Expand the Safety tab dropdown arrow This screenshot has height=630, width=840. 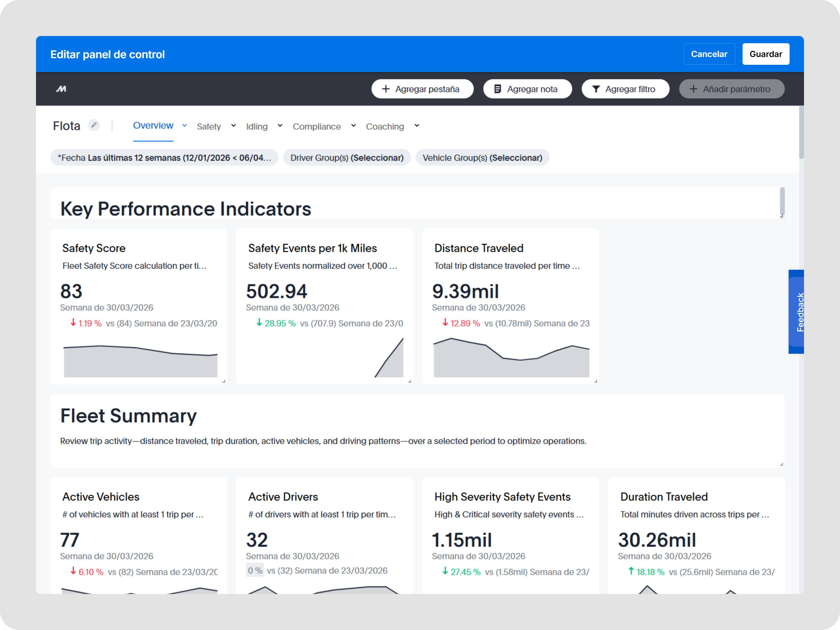pos(233,126)
